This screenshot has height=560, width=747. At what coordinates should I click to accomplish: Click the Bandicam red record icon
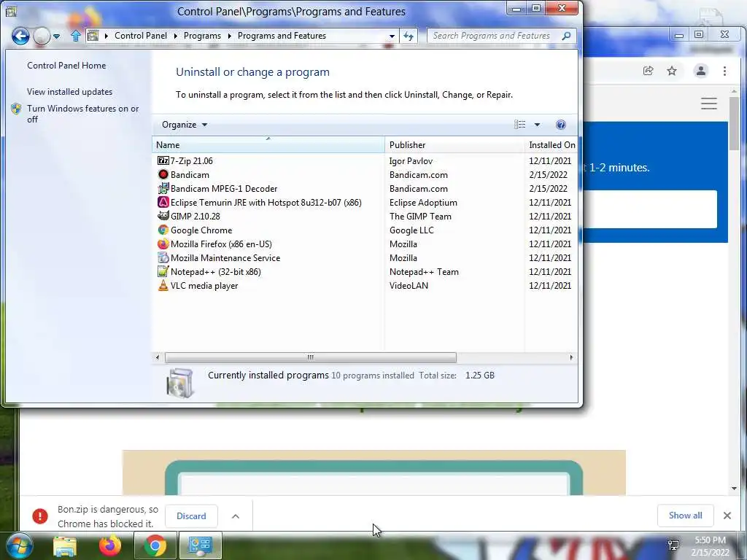[x=163, y=174]
